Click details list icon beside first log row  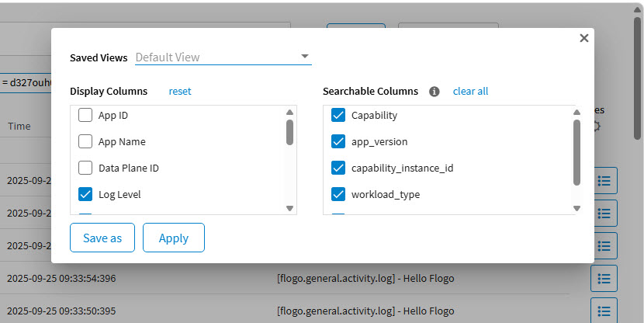point(604,180)
